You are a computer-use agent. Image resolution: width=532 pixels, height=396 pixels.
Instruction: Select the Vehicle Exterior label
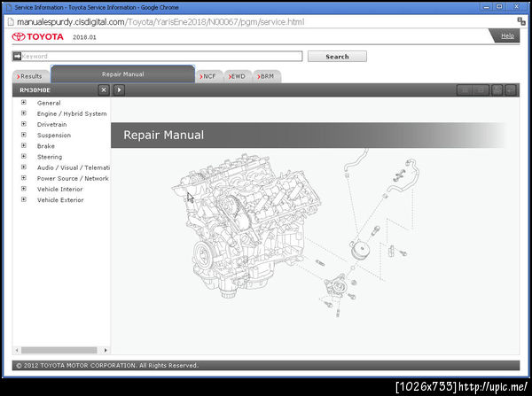[60, 200]
